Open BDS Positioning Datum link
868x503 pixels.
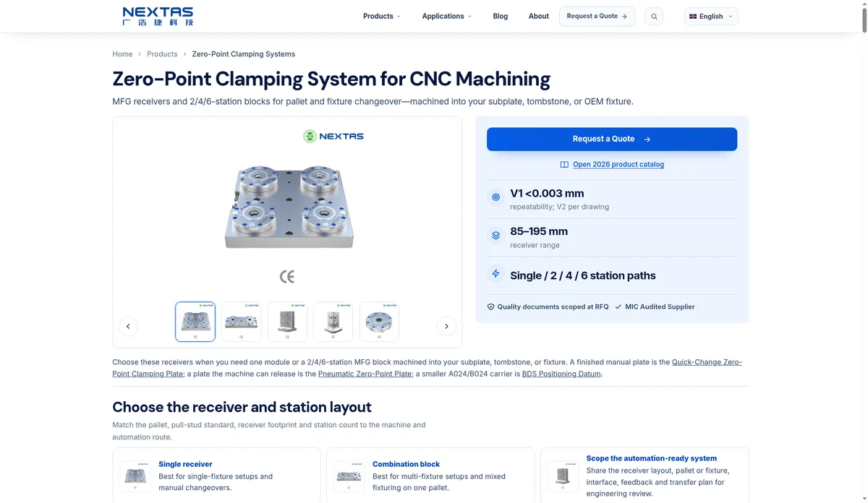tap(561, 374)
